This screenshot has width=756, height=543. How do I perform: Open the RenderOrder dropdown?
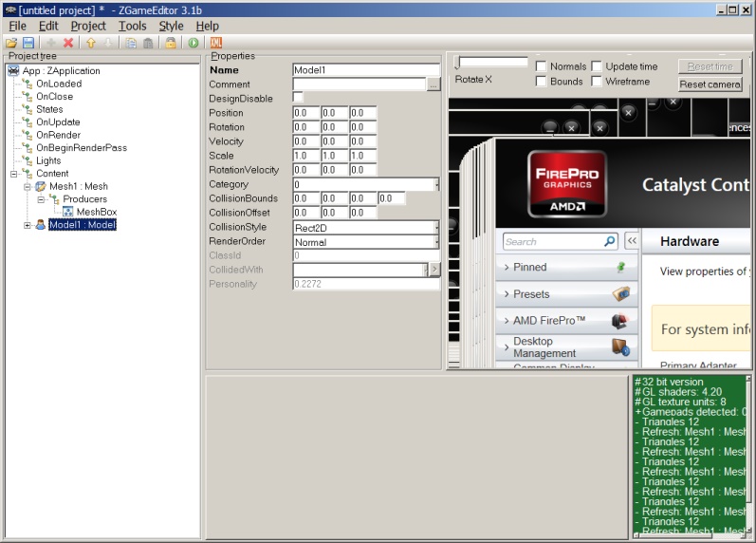[437, 242]
